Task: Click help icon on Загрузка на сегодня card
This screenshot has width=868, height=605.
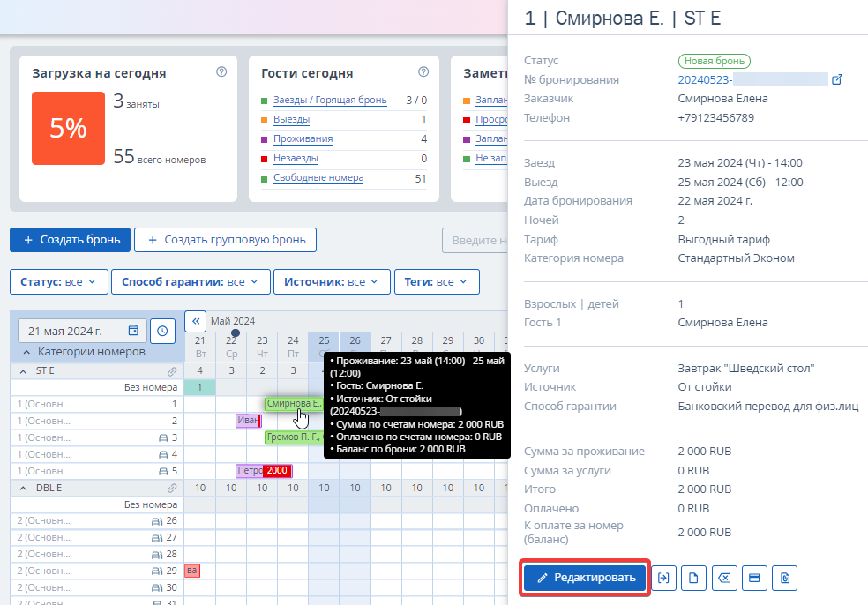Action: pos(221,71)
